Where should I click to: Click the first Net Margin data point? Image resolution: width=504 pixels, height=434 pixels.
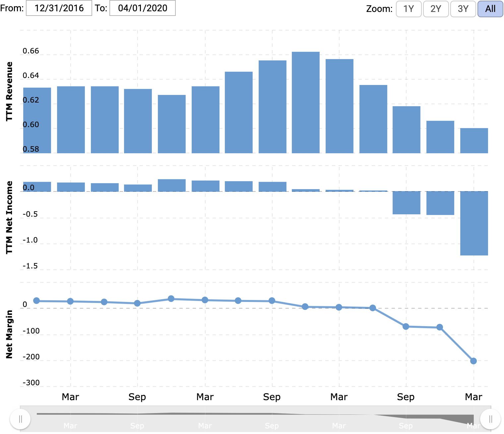(x=36, y=301)
